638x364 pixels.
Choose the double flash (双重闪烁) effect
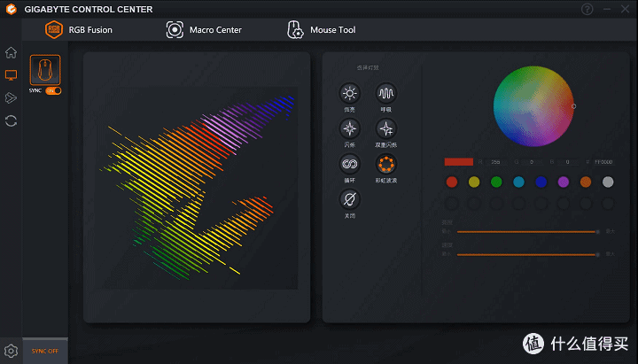(385, 129)
